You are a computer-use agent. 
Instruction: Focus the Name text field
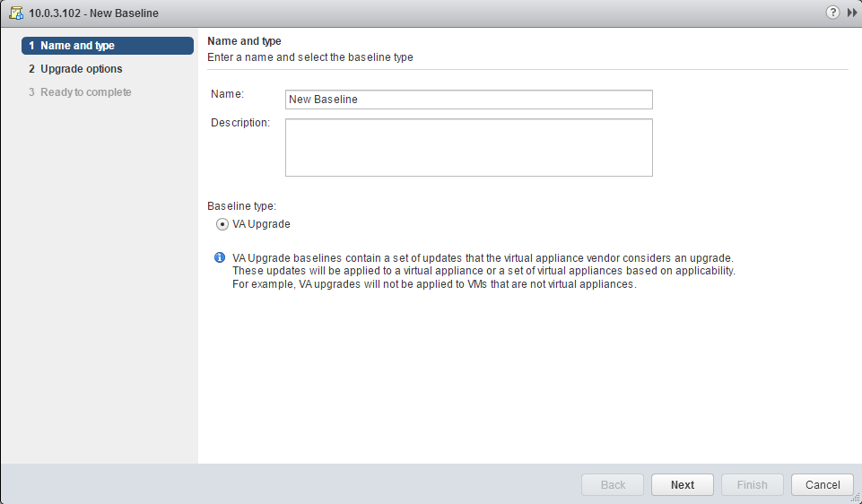pyautogui.click(x=468, y=100)
